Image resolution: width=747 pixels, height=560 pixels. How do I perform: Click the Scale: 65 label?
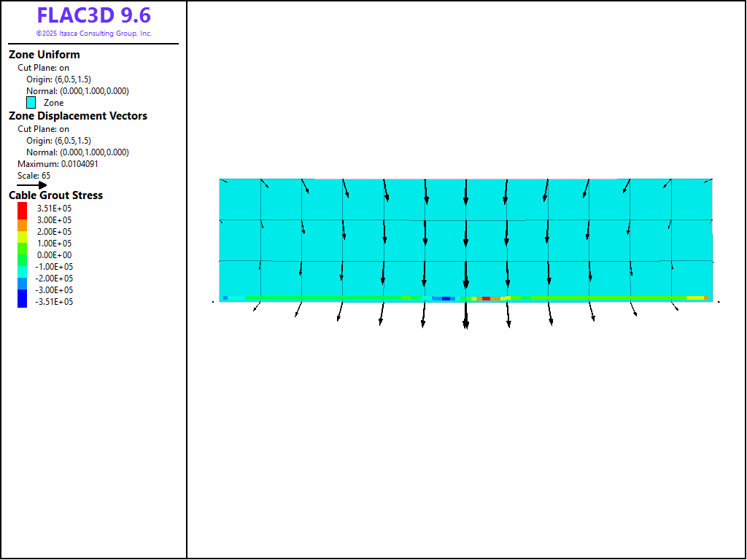(x=34, y=176)
